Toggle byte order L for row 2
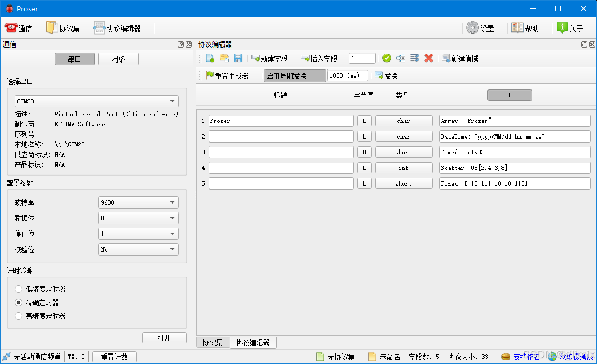Screen dimensions: 597x364 tap(364, 136)
